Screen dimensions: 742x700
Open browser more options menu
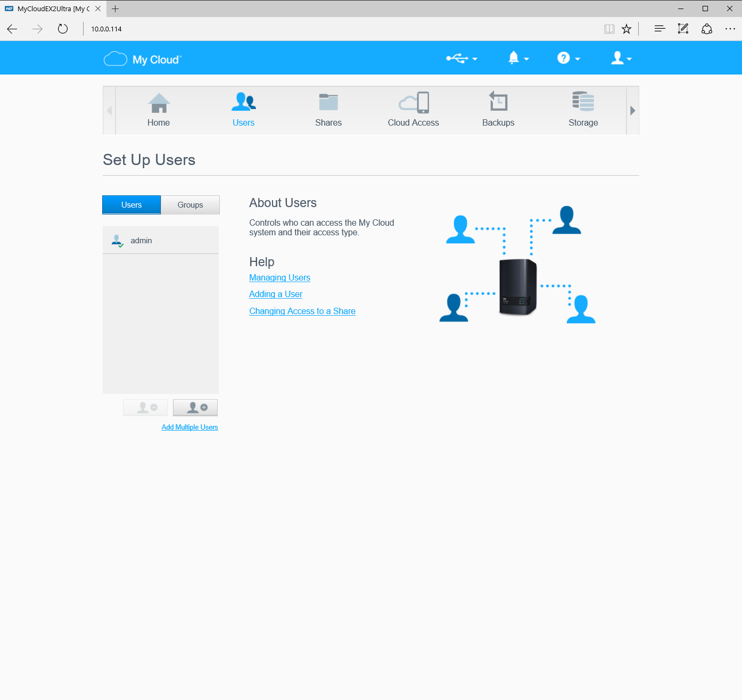tap(730, 29)
